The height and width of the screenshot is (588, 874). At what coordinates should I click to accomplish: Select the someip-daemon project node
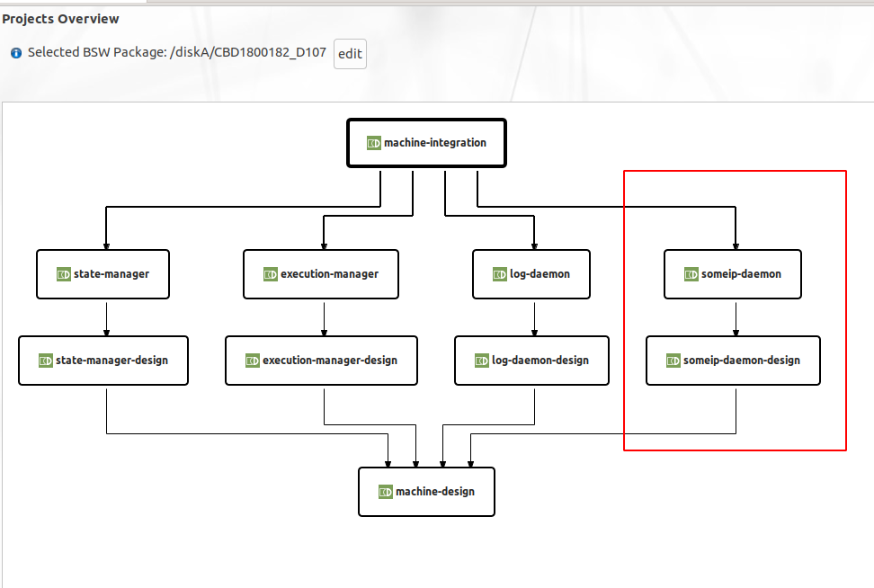click(733, 274)
